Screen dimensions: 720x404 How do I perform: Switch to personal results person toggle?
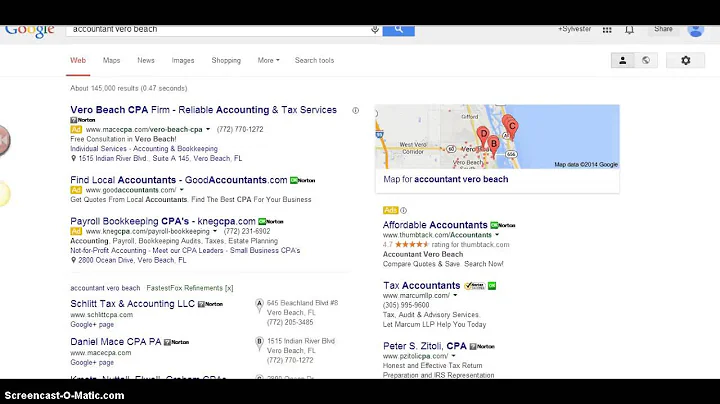(x=623, y=60)
